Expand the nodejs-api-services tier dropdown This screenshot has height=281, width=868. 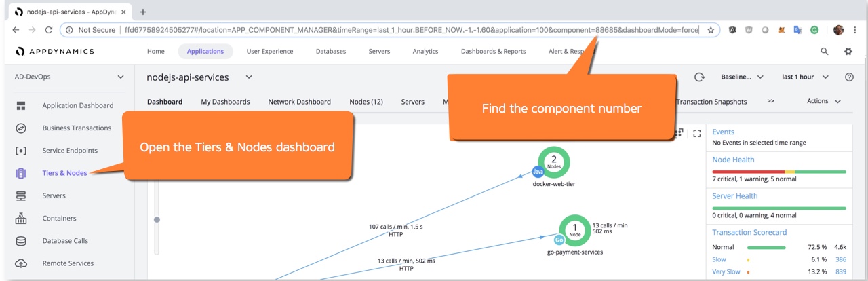249,77
